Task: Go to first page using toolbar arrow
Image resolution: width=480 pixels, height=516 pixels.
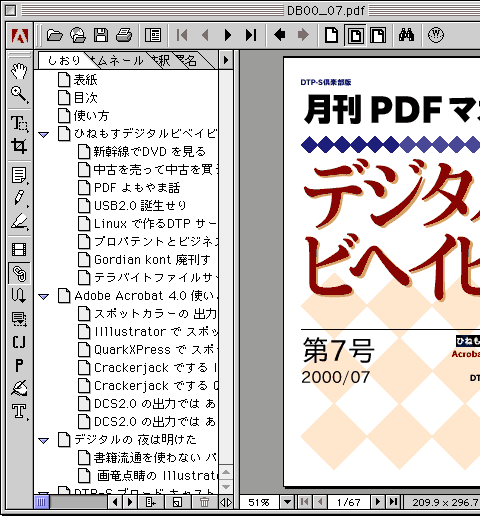Action: [182, 35]
